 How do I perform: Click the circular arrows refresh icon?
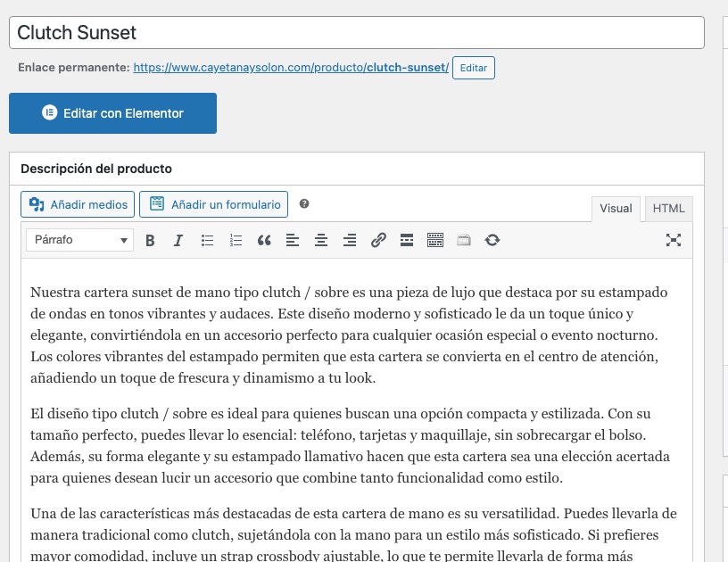click(492, 240)
